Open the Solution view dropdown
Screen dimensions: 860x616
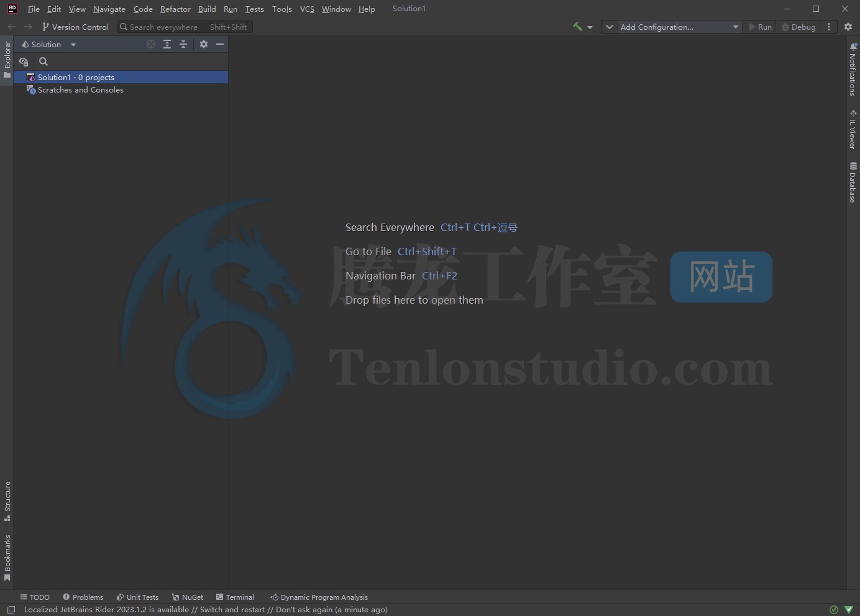click(48, 45)
